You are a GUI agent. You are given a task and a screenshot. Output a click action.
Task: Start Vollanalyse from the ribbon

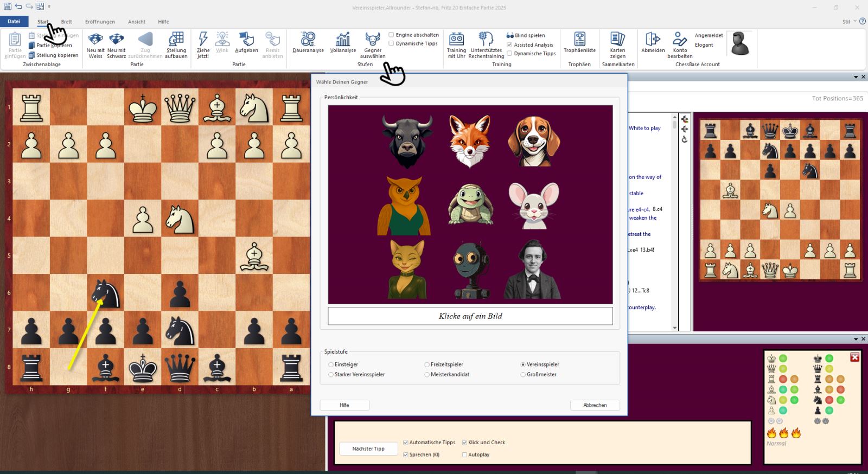(343, 40)
